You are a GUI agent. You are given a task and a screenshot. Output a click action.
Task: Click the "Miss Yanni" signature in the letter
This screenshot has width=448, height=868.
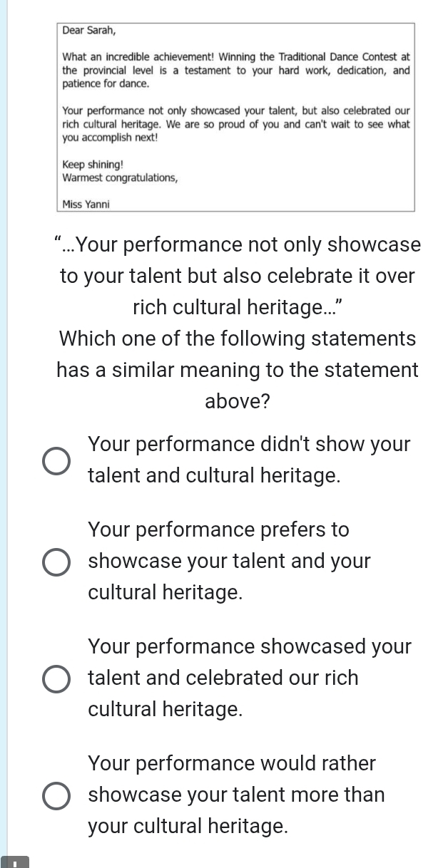point(86,205)
